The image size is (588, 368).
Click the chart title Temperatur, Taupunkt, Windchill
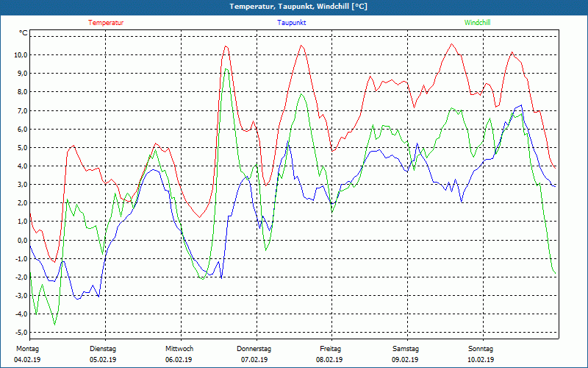click(x=298, y=7)
